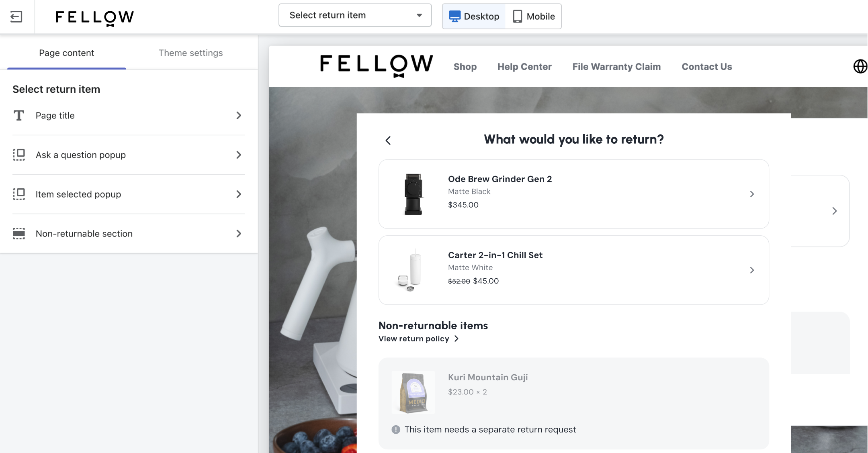Open the Help Center nav link
868x453 pixels.
[x=524, y=67]
